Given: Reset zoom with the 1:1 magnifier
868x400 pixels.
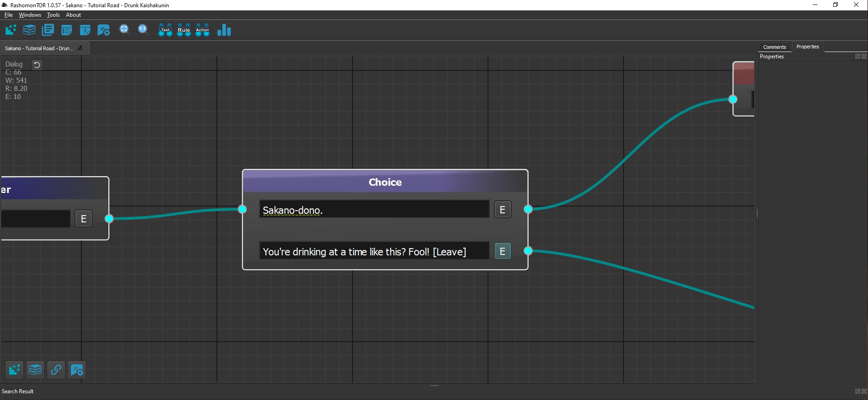Looking at the screenshot, I should tap(143, 30).
